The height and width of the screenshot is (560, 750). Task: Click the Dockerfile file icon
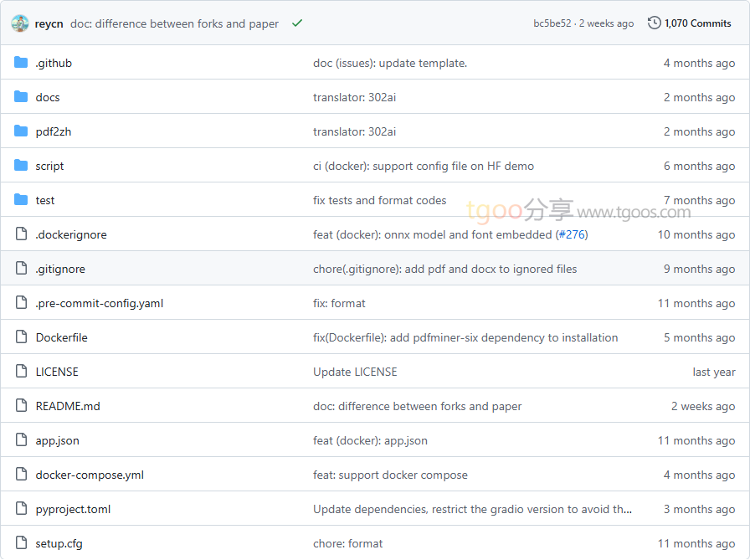pyautogui.click(x=21, y=337)
